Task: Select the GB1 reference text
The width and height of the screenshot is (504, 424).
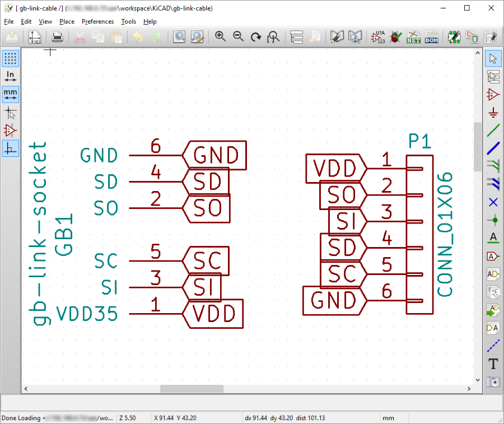Action: (64, 235)
